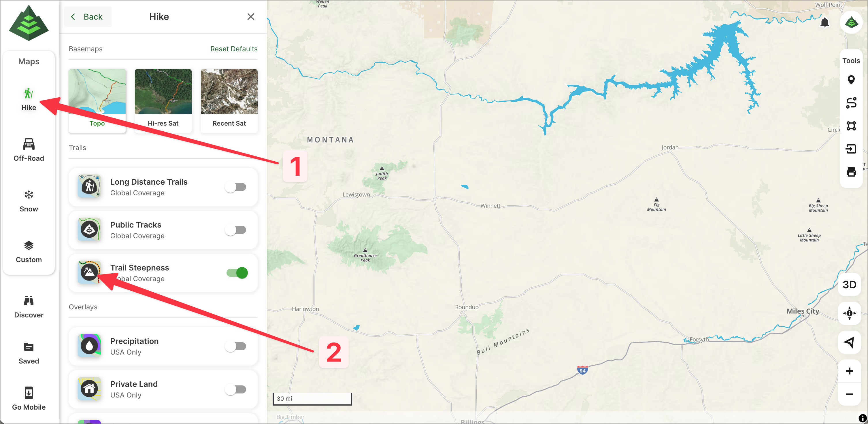
Task: Click the Reset Defaults link
Action: point(234,49)
